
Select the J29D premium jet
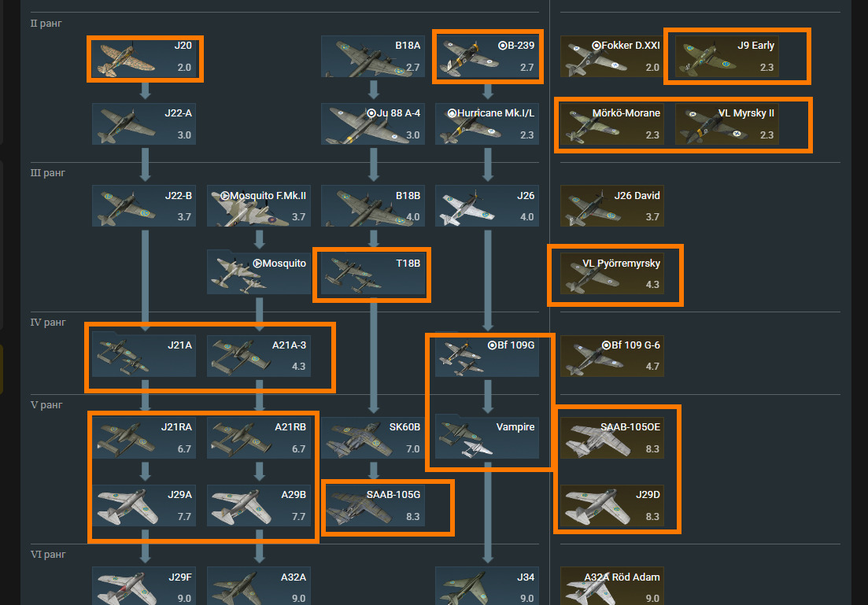point(612,505)
